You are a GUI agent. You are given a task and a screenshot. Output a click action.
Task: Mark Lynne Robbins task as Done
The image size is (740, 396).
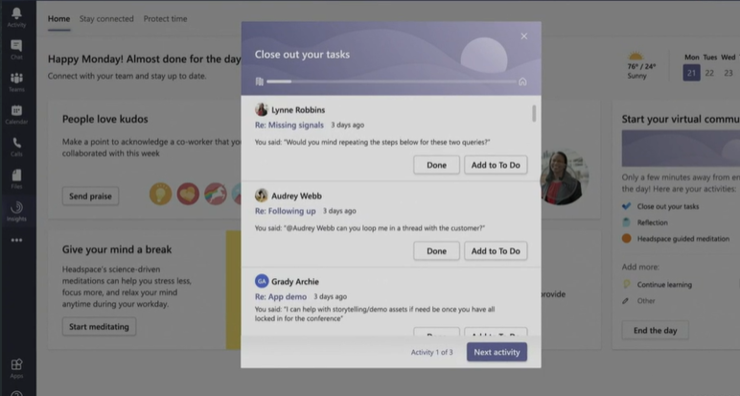pyautogui.click(x=437, y=165)
